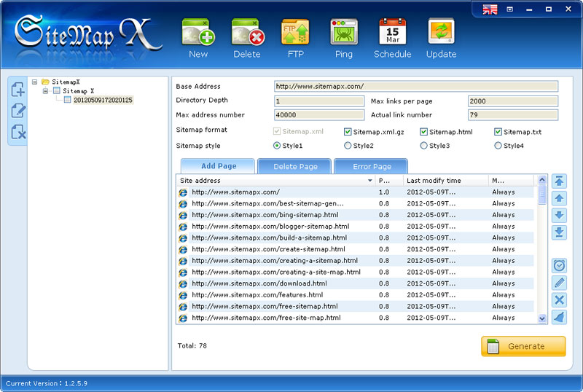583x392 pixels.
Task: Click the list's vertical scrollbar down arrow
Action: tap(542, 318)
